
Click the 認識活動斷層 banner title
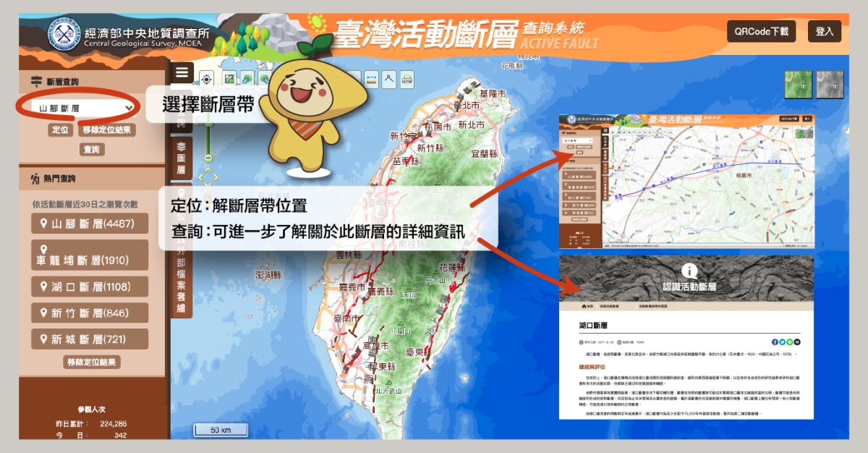689,287
